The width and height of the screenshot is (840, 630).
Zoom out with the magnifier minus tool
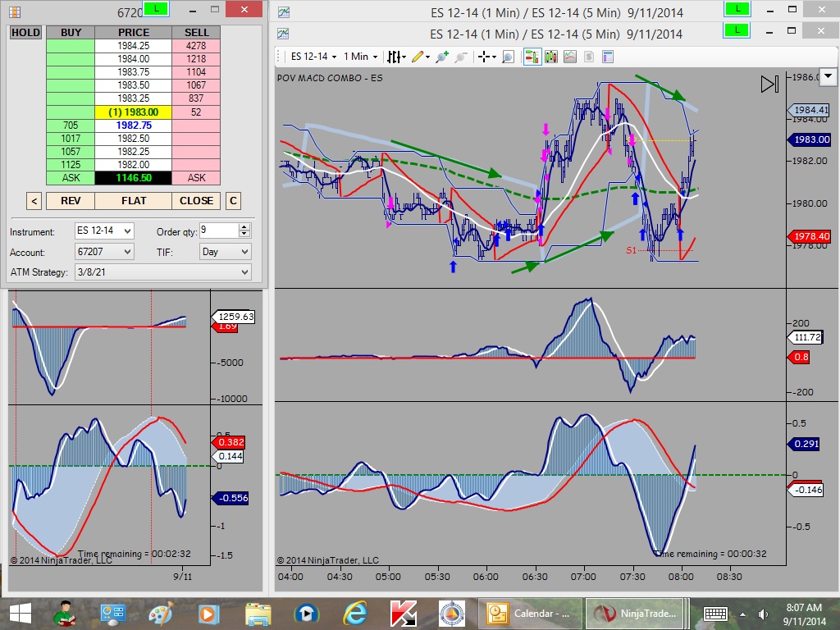[x=461, y=57]
